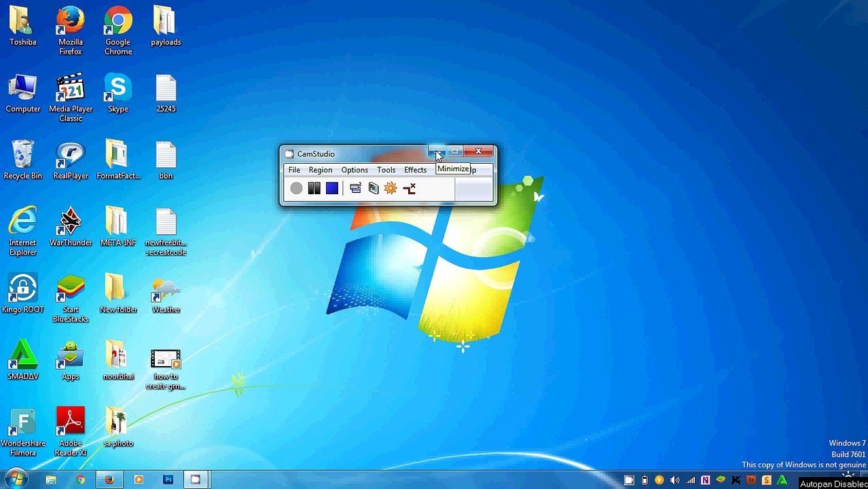The width and height of the screenshot is (868, 489).
Task: Select the Computer desktop icon
Action: (x=23, y=94)
